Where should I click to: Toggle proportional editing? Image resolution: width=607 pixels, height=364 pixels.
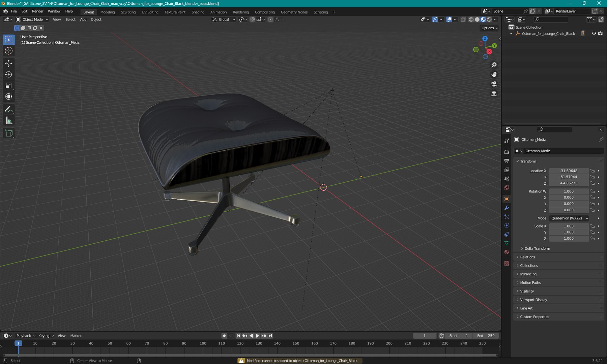pyautogui.click(x=270, y=20)
